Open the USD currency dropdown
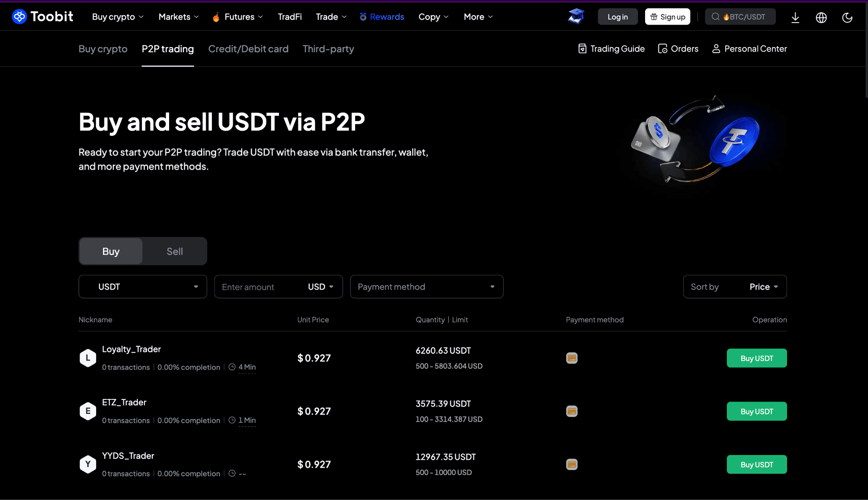Viewport: 868px width, 500px height. (x=320, y=287)
